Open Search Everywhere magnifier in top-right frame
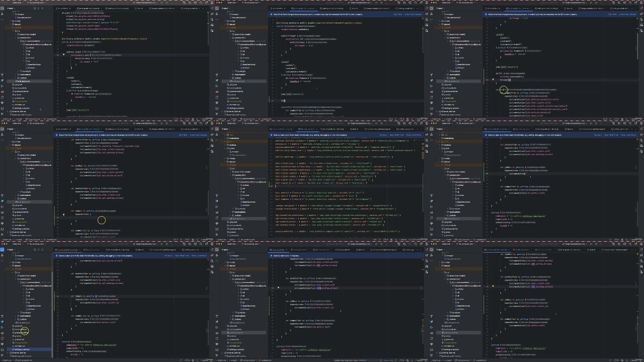 tap(630, 2)
